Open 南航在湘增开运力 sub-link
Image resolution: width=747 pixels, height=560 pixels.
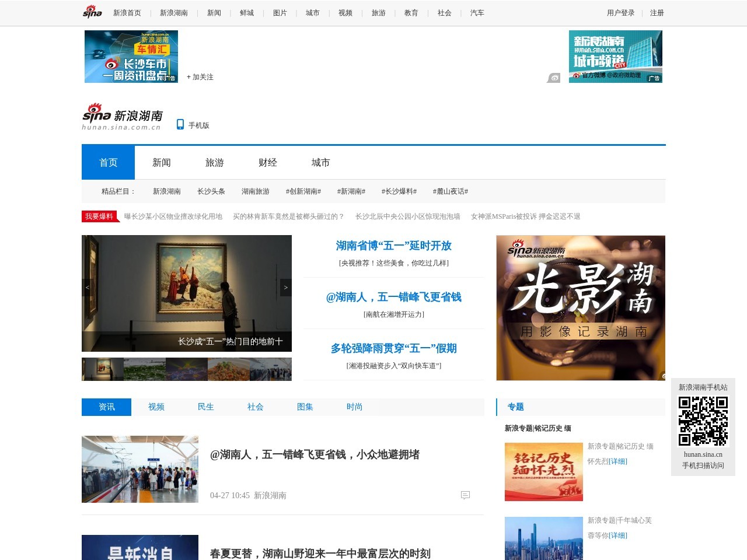394,314
